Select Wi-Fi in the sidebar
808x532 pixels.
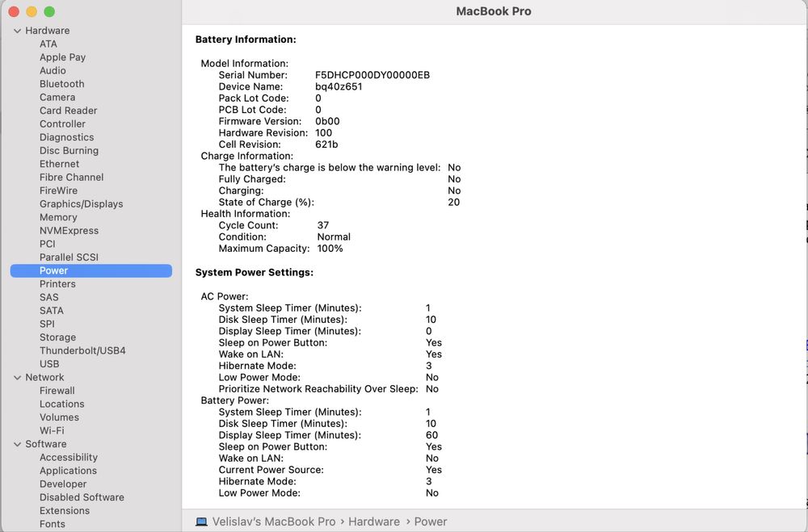[52, 430]
